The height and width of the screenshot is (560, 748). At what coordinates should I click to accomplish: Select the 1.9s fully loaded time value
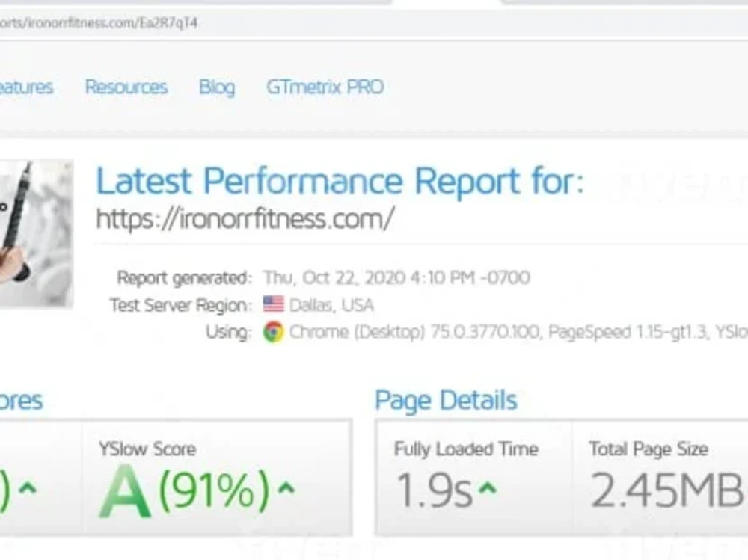[435, 490]
